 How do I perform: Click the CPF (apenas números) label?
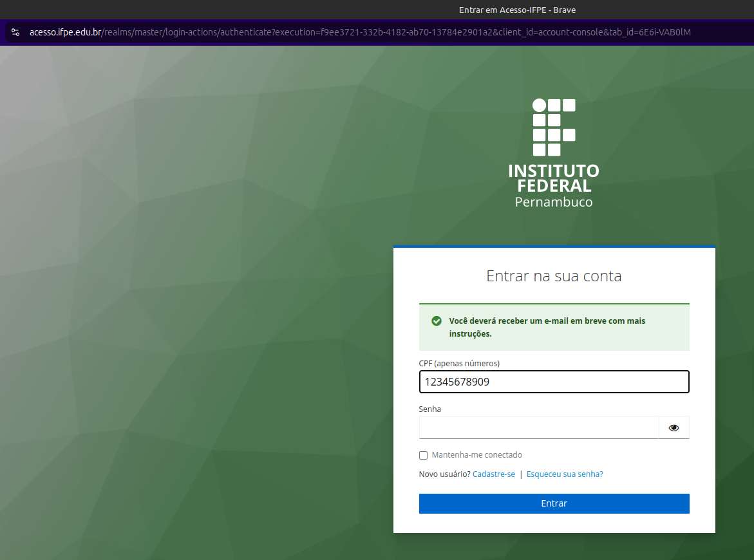(x=459, y=364)
